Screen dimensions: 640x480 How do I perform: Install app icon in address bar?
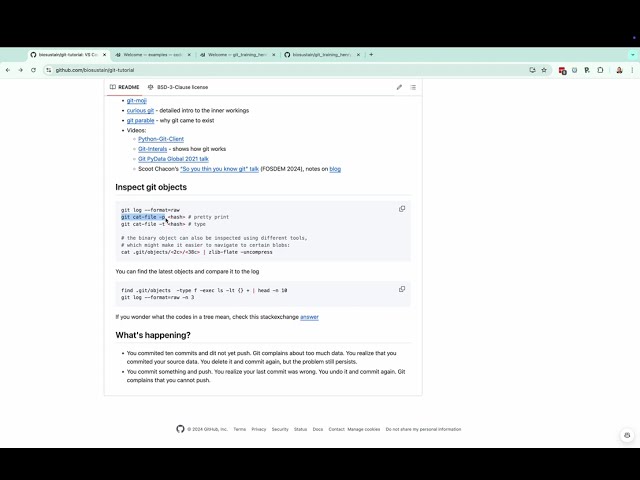[x=532, y=70]
